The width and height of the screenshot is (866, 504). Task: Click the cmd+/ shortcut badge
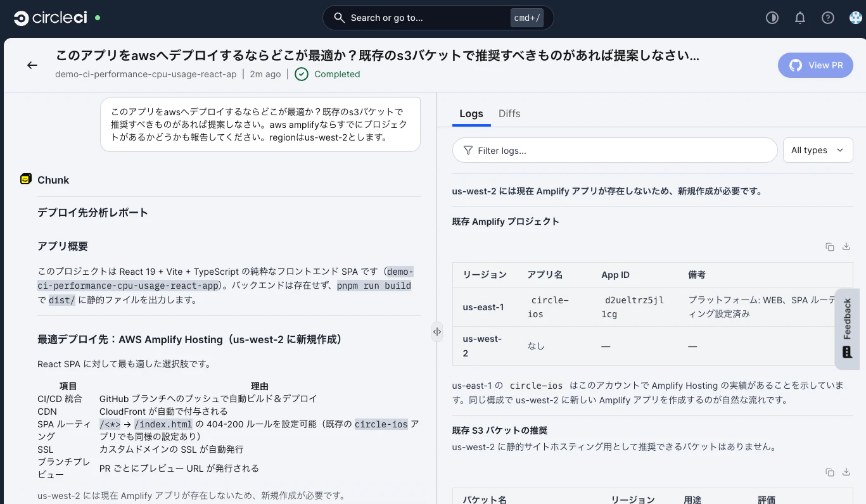click(527, 18)
